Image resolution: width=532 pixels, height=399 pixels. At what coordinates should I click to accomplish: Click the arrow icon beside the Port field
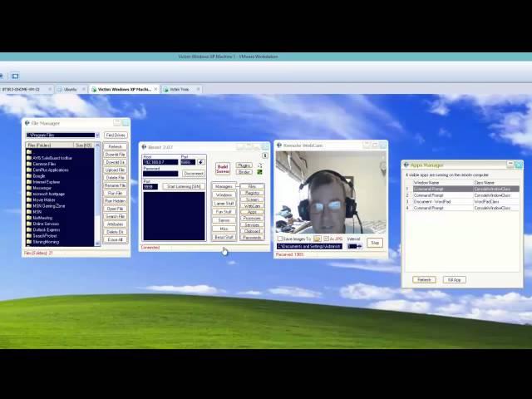click(x=200, y=162)
